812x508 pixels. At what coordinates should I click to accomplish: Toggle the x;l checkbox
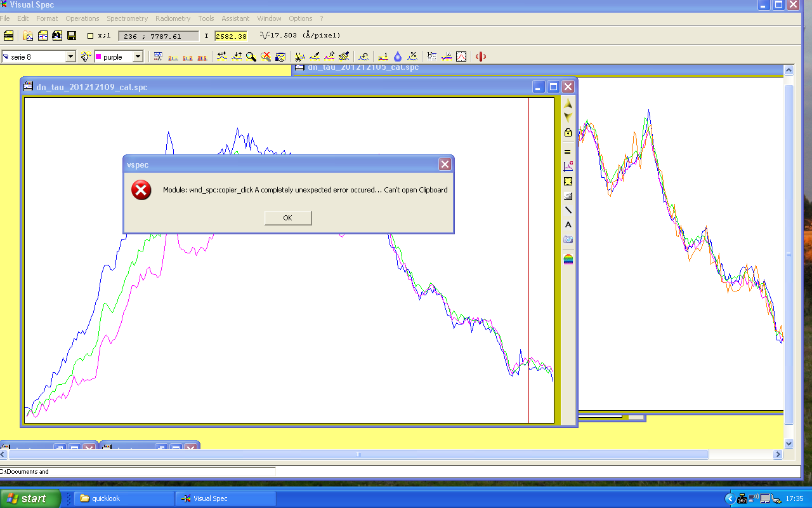pyautogui.click(x=90, y=36)
